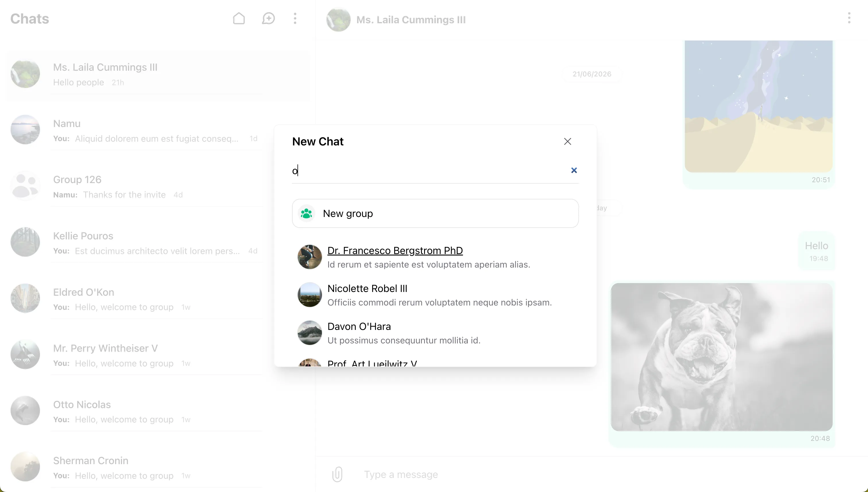
Task: Select Nicolette Robel III contact
Action: point(435,295)
